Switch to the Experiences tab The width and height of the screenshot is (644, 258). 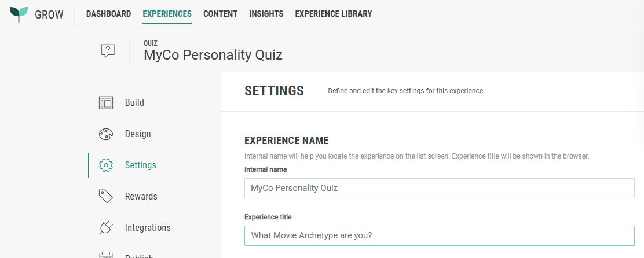(167, 14)
